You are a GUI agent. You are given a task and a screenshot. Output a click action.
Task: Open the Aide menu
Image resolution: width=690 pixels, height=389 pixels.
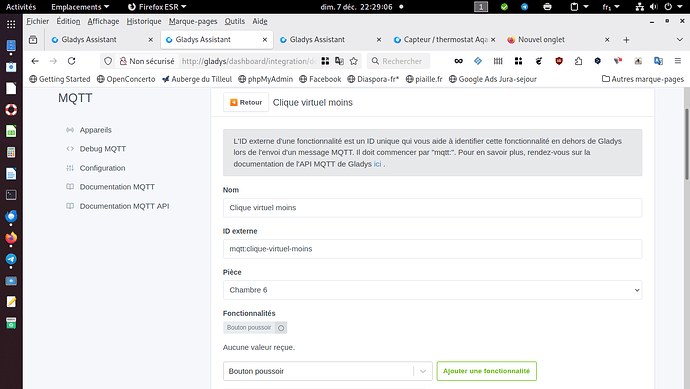point(260,21)
